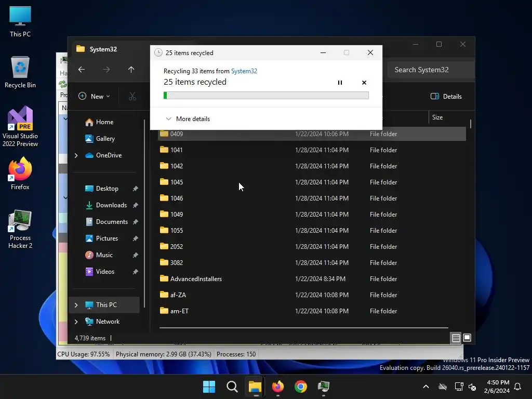Viewport: 532px width, 399px height.
Task: Expand the OneDrive tree node
Action: click(76, 155)
